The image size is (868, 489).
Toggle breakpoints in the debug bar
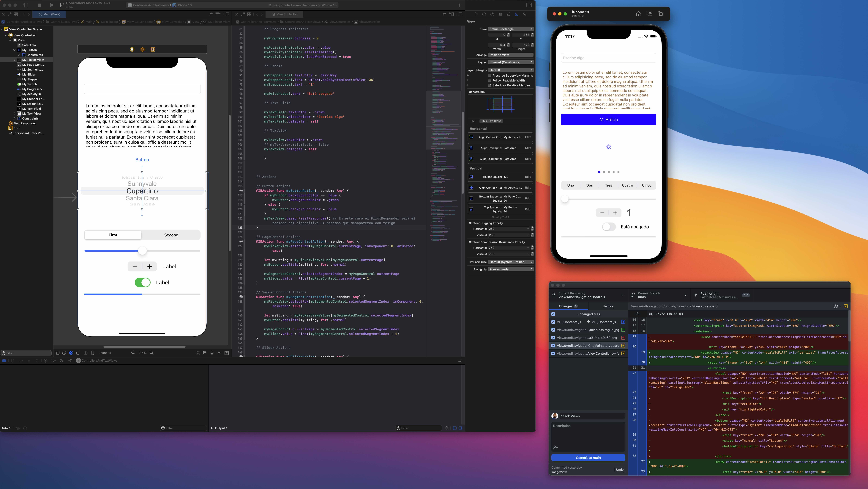pos(4,361)
